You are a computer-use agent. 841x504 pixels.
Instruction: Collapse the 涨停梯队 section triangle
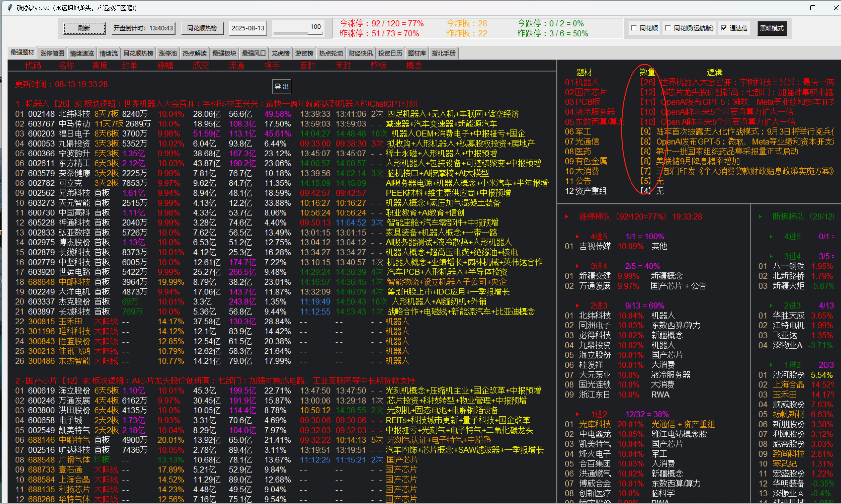point(567,217)
